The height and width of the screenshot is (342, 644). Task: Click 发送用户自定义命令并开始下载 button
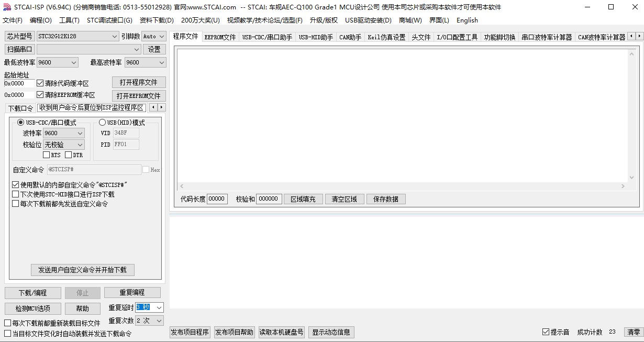click(82, 270)
